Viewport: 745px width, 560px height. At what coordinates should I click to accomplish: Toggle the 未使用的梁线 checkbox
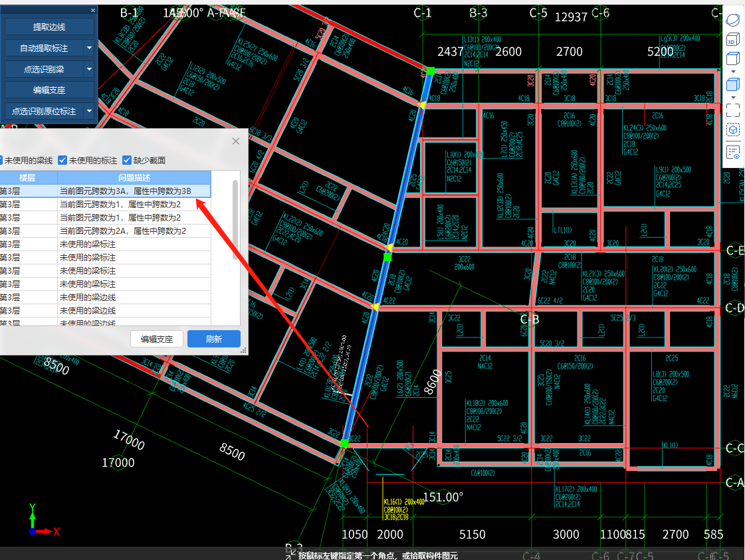[x=0, y=161]
